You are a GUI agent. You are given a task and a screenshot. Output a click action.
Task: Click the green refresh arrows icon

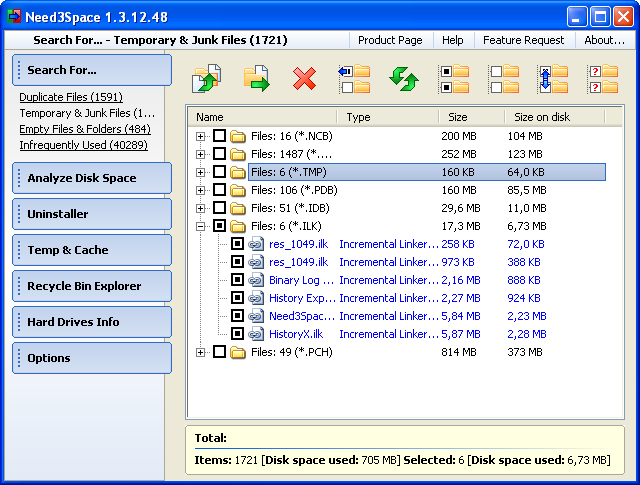pos(404,79)
